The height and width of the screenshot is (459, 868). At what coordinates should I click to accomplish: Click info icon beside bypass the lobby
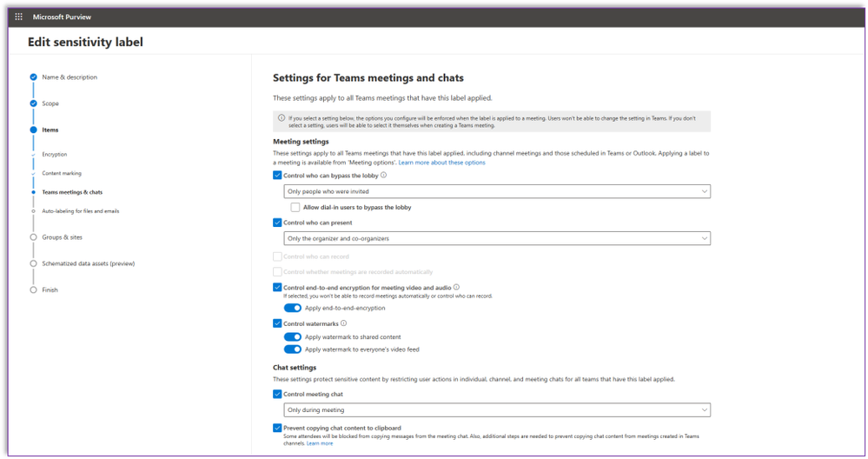click(384, 175)
